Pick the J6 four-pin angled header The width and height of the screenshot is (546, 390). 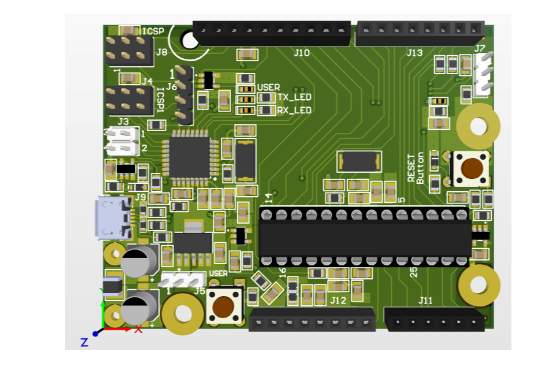click(x=185, y=95)
